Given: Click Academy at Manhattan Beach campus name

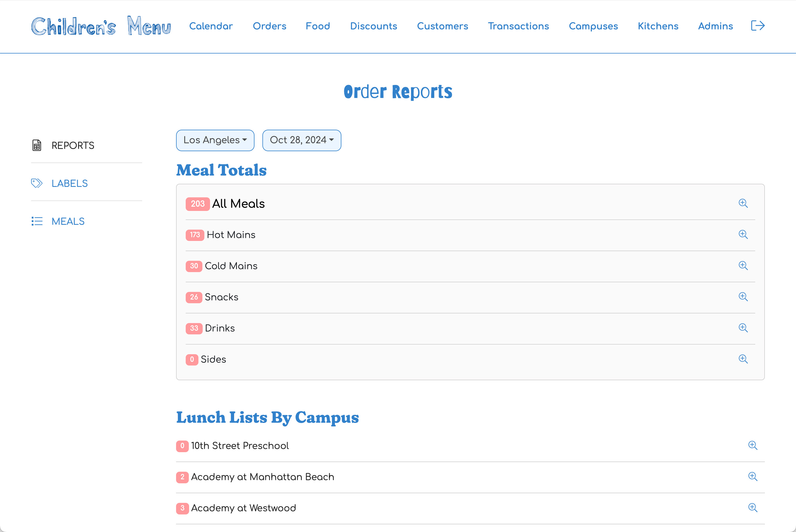Looking at the screenshot, I should point(262,477).
